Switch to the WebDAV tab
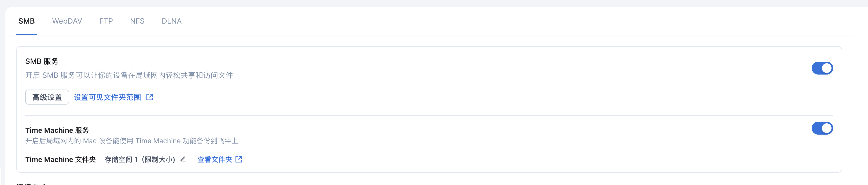The height and width of the screenshot is (185, 868). pyautogui.click(x=67, y=21)
